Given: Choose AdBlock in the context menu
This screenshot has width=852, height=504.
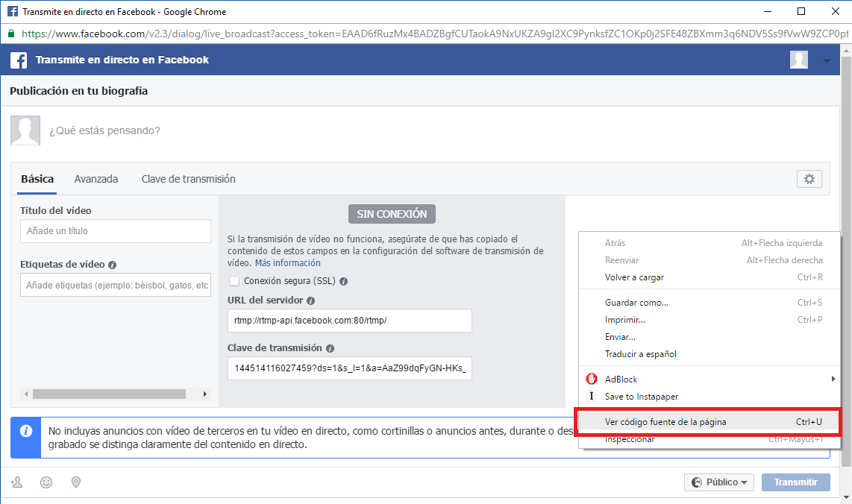Looking at the screenshot, I should (x=710, y=379).
